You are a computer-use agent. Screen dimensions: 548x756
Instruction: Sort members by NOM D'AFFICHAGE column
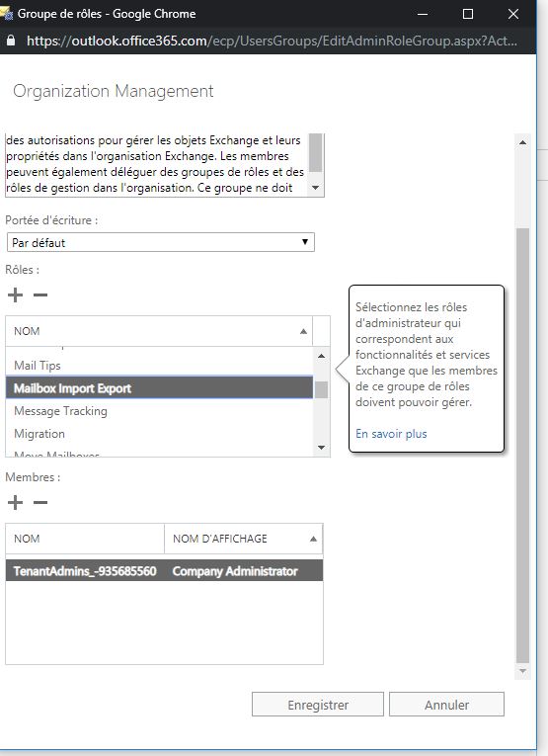244,539
